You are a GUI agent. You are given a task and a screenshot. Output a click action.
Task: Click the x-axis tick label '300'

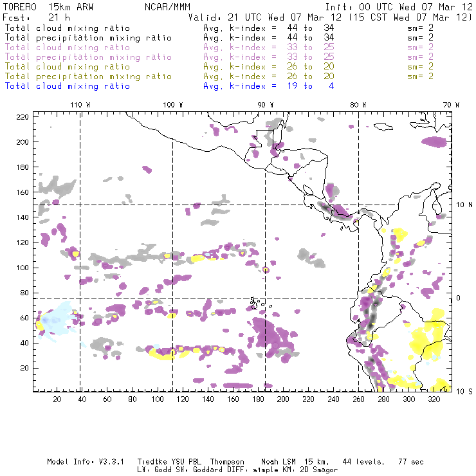click(408, 399)
